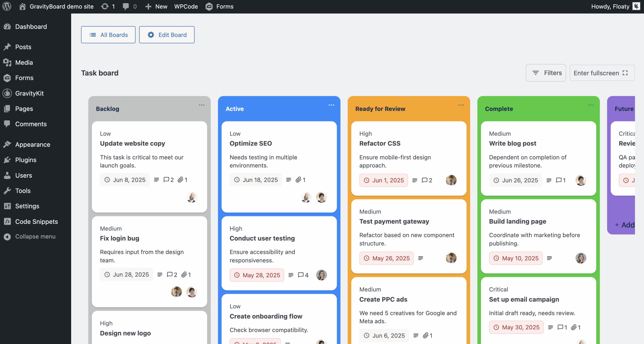This screenshot has width=644, height=344.
Task: Open the Backlog lane options menu
Action: coord(202,105)
